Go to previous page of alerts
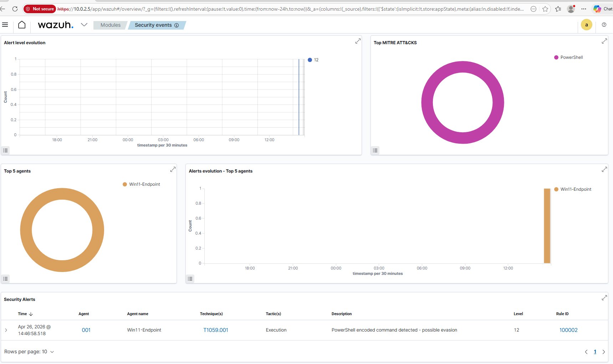613x364 pixels. pyautogui.click(x=586, y=352)
